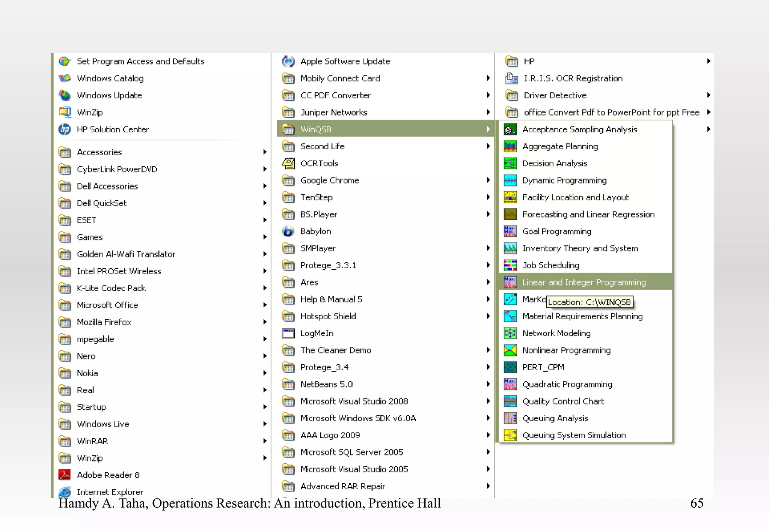Screen dimensions: 769x532
Task: Click the Nonlinear Programming icon
Action: 510,350
